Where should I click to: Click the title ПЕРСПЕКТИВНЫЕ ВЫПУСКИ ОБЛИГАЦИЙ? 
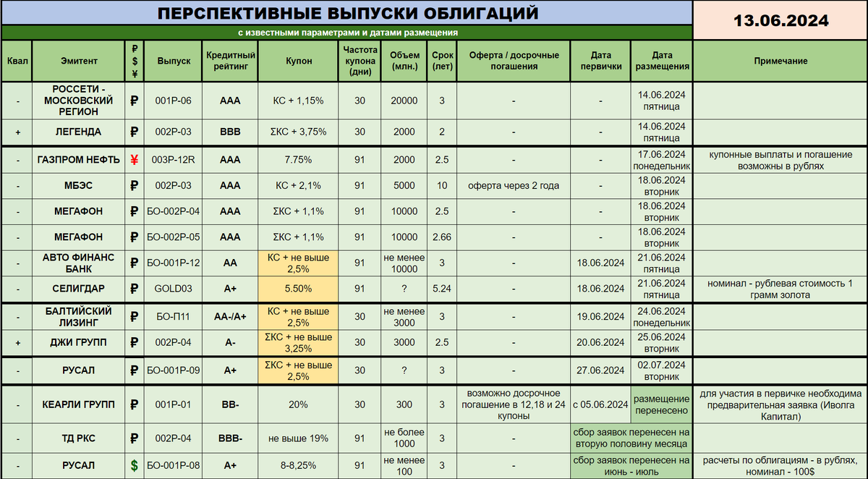(x=347, y=14)
